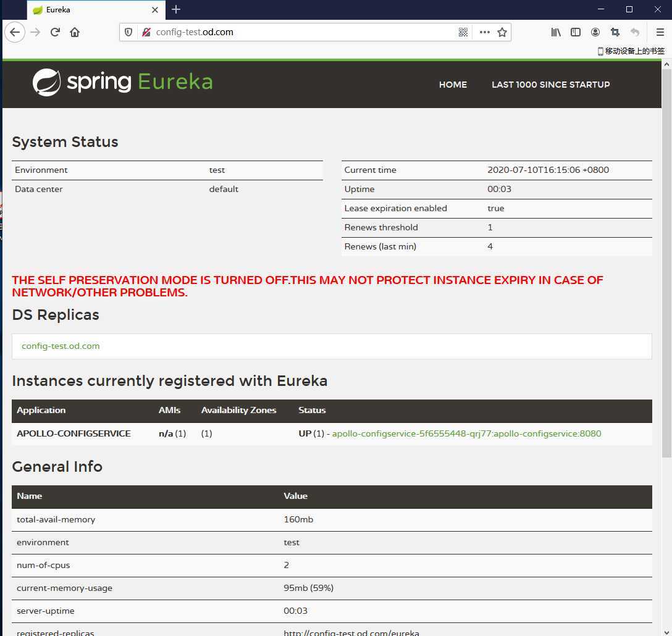
Task: Close the Eureka tab
Action: pos(155,9)
